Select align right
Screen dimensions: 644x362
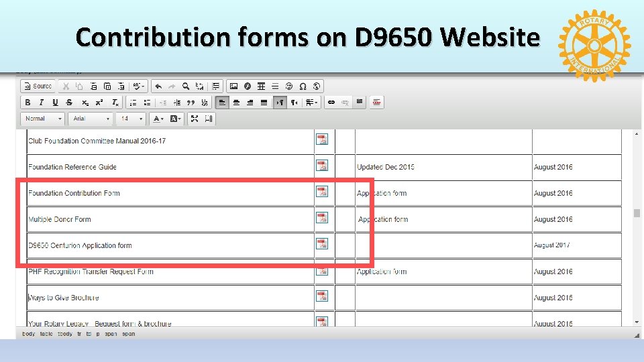pos(250,102)
